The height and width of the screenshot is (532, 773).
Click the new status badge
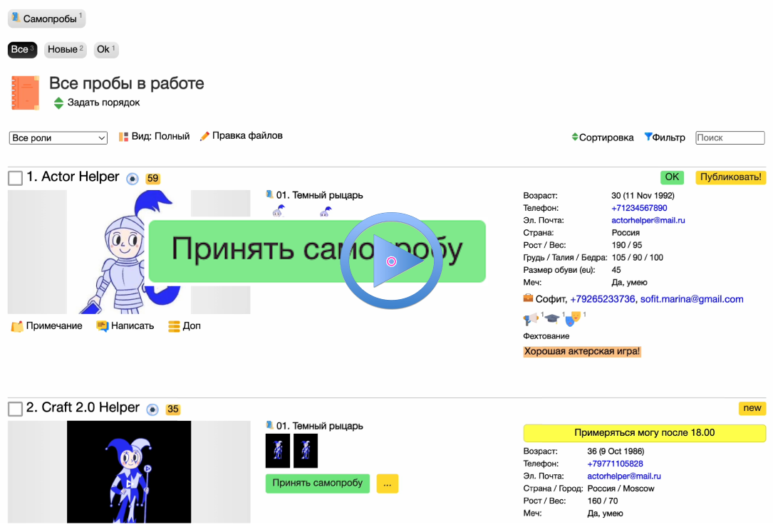[x=752, y=408]
